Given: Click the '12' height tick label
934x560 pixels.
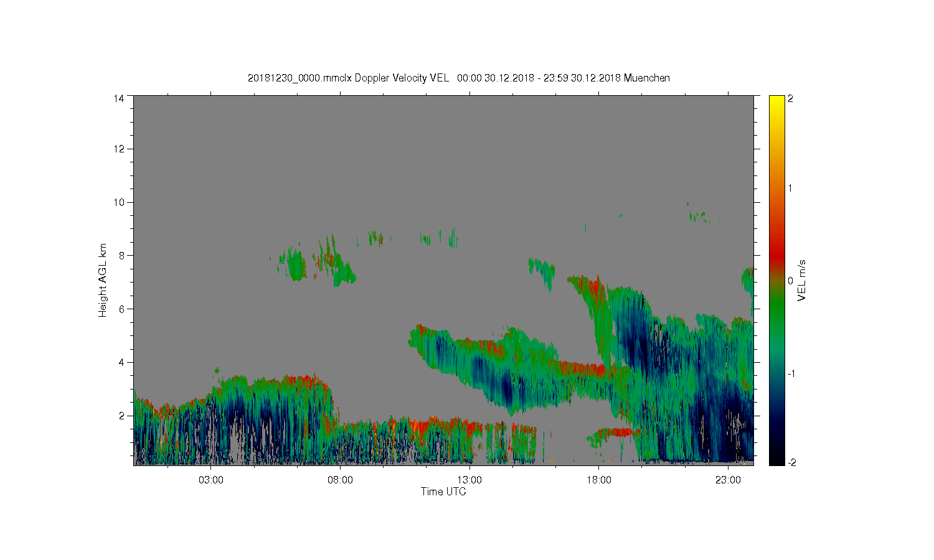Looking at the screenshot, I should (119, 149).
